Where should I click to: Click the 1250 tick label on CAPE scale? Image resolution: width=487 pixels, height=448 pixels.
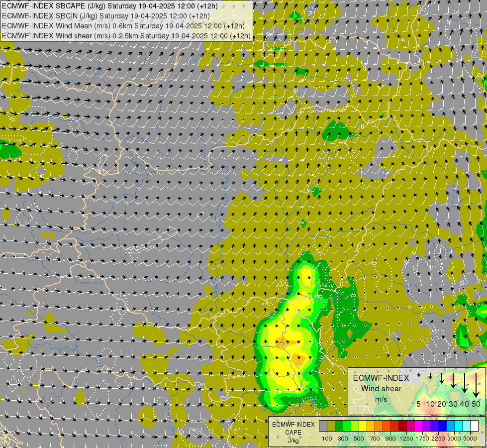pos(406,439)
